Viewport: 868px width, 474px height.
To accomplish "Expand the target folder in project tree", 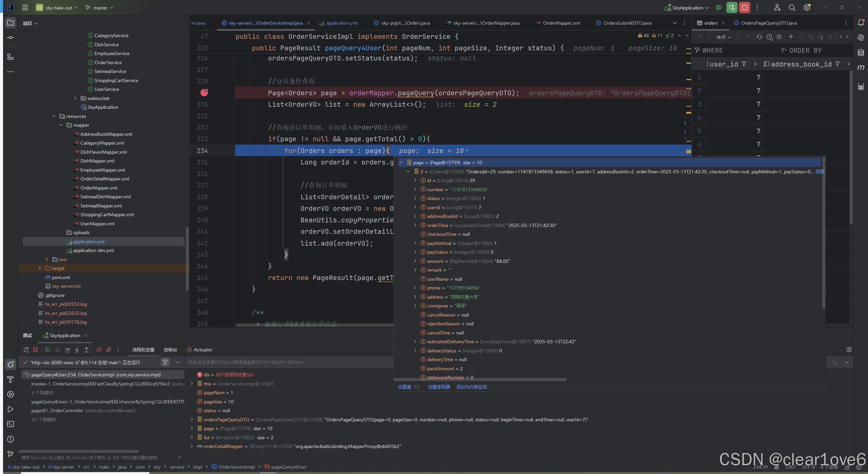I will click(40, 268).
